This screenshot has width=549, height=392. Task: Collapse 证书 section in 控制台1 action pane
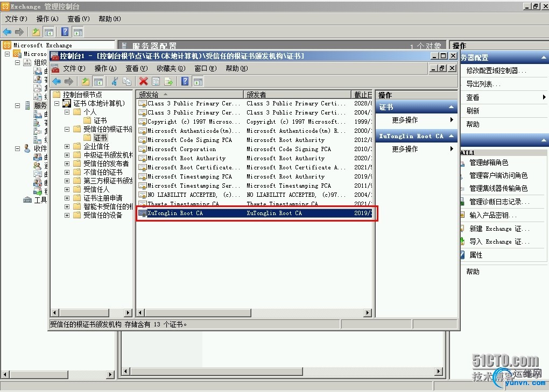click(452, 108)
